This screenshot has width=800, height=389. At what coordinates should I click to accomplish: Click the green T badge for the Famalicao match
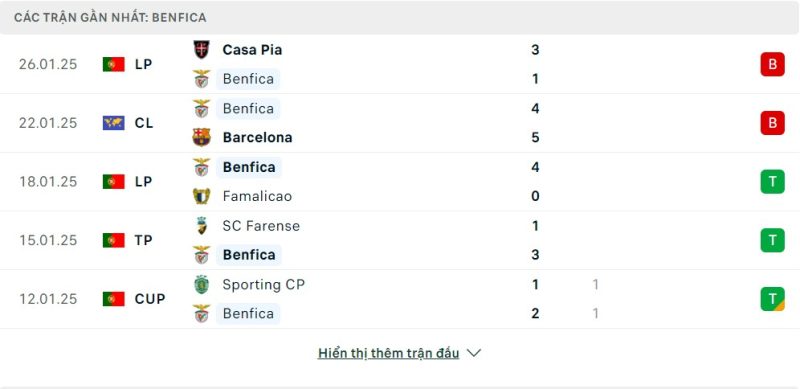coord(772,182)
